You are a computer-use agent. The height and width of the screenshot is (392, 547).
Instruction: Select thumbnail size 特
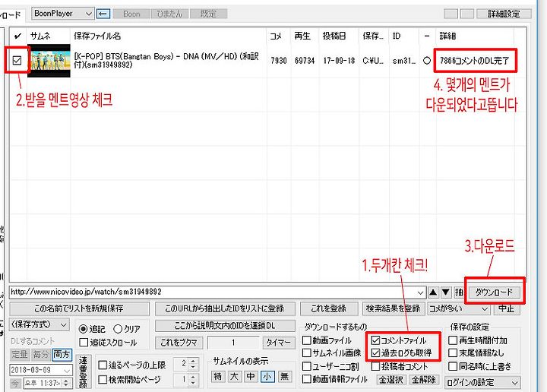point(217,376)
